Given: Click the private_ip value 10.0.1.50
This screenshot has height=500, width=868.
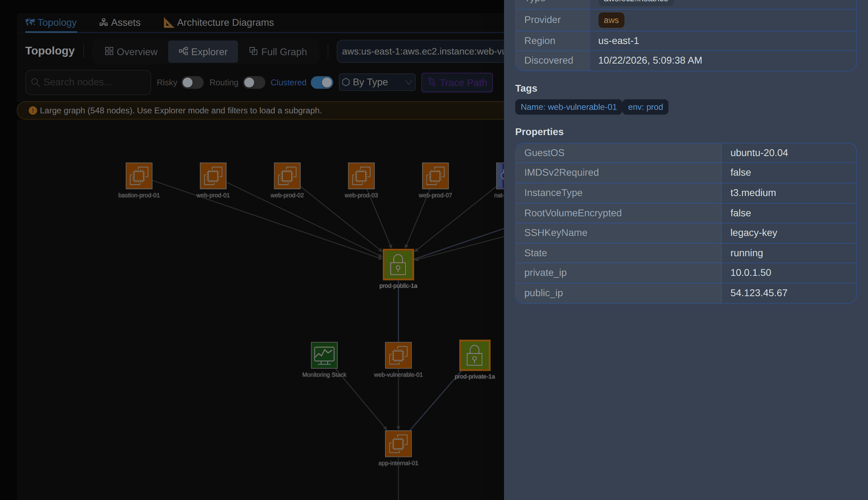Looking at the screenshot, I should [751, 273].
